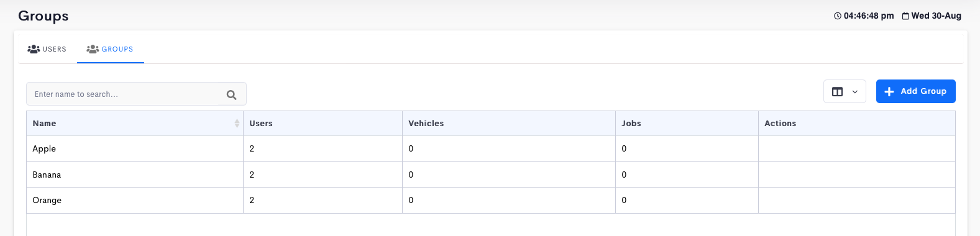
Task: Select the Groups tab
Action: pyautogui.click(x=110, y=49)
